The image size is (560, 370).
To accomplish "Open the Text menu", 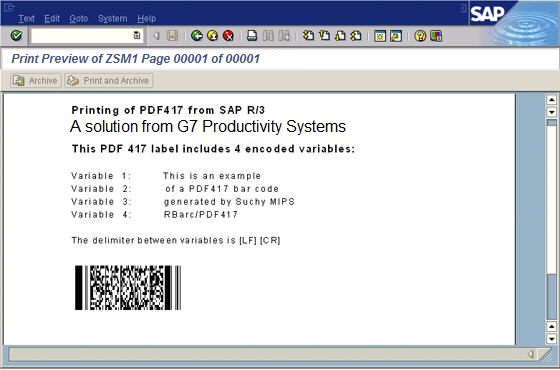I will pyautogui.click(x=26, y=19).
